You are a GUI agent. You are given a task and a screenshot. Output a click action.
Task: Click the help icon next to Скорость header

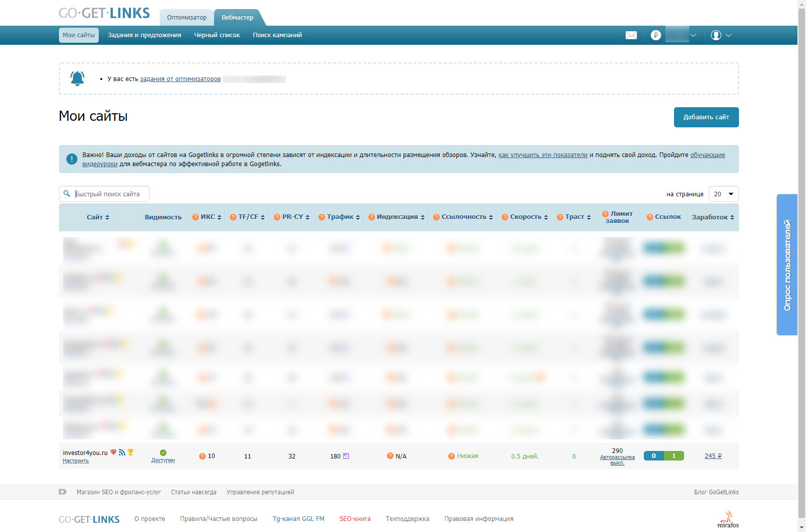click(505, 217)
